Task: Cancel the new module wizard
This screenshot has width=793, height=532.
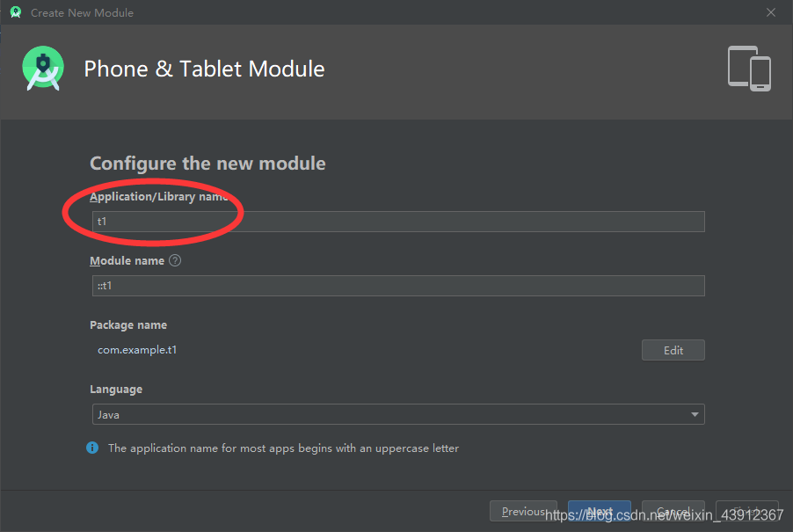Action: point(673,512)
